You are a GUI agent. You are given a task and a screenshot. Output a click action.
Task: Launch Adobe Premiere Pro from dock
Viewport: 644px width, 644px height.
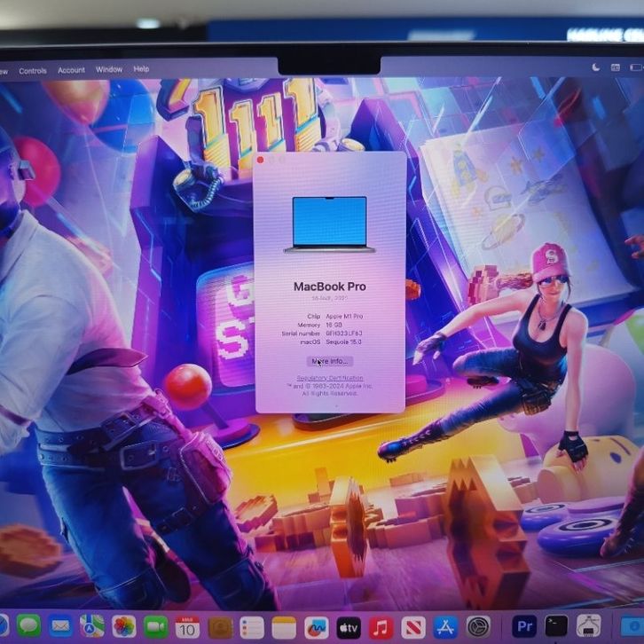pos(524,626)
